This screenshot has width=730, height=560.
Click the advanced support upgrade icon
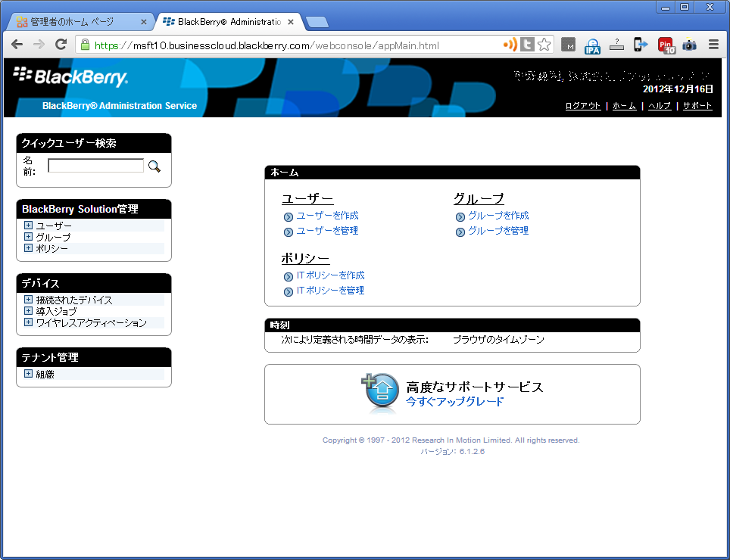(381, 392)
